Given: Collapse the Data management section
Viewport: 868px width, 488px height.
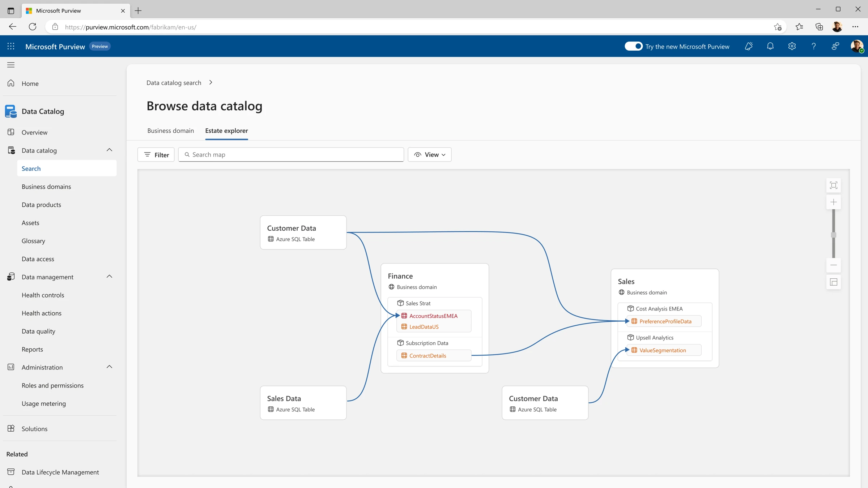Looking at the screenshot, I should [109, 277].
